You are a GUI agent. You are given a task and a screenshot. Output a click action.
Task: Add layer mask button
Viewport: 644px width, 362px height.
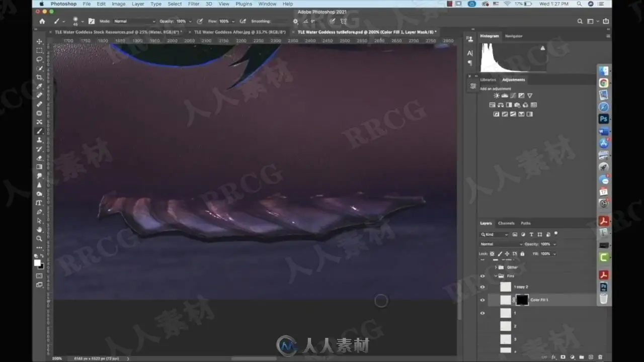point(563,357)
